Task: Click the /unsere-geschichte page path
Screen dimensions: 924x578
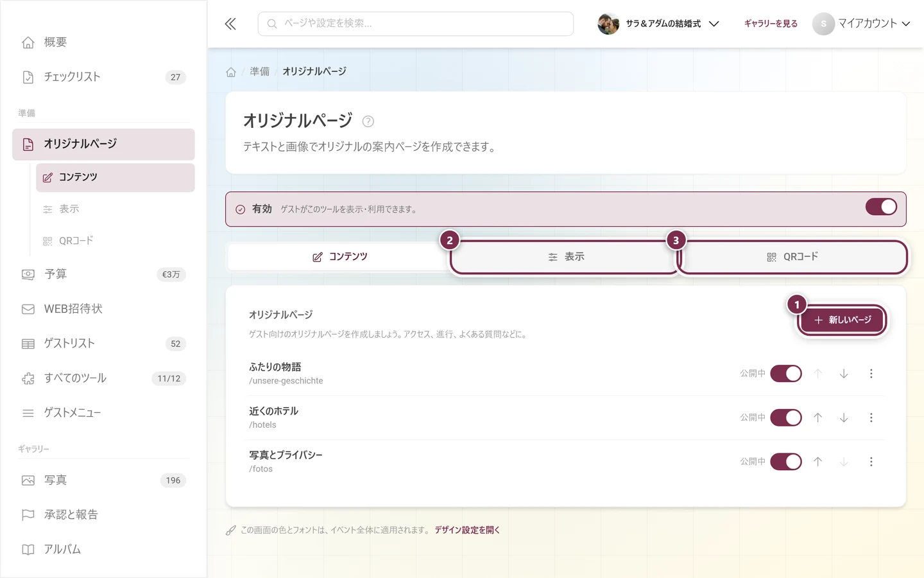Action: pyautogui.click(x=286, y=381)
